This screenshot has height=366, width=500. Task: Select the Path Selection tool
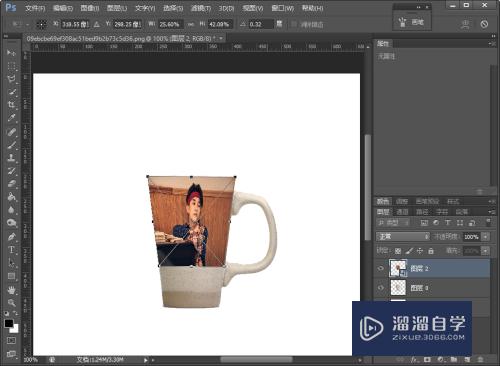pyautogui.click(x=11, y=263)
